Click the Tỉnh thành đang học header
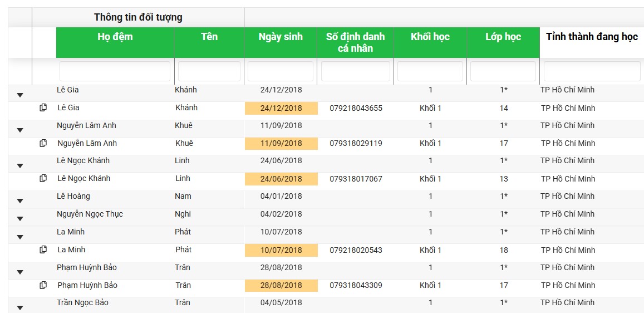 591,37
